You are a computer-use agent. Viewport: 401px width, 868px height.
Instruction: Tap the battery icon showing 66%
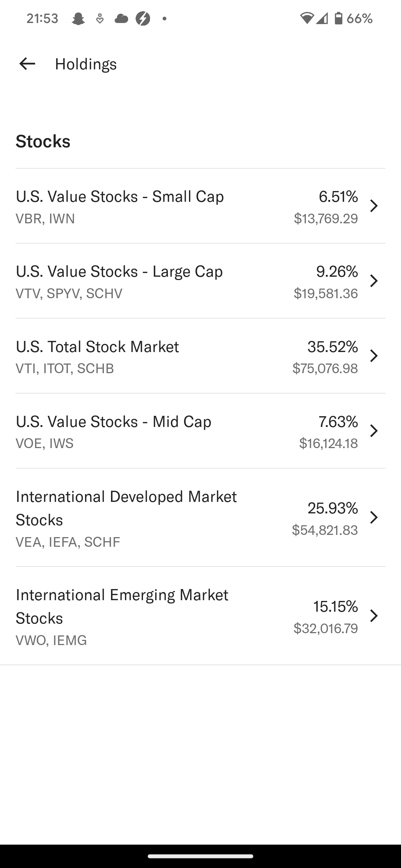point(338,18)
